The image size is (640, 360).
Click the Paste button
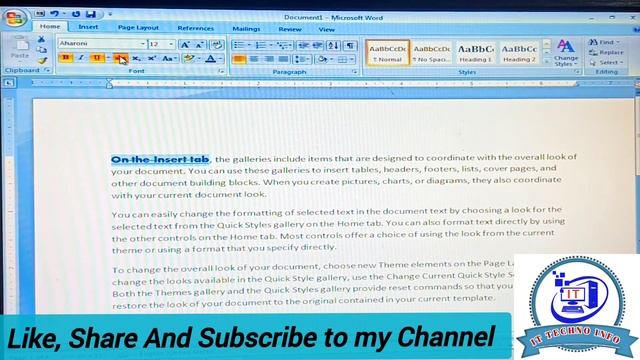click(x=20, y=48)
